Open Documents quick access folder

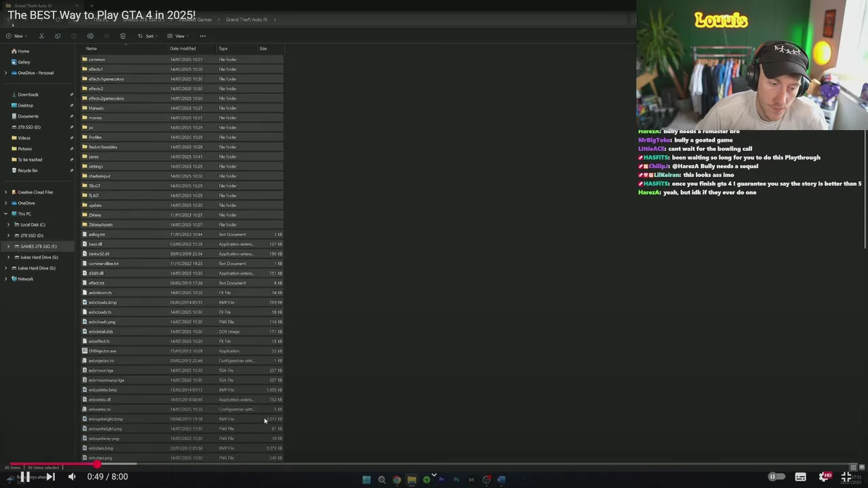click(28, 116)
